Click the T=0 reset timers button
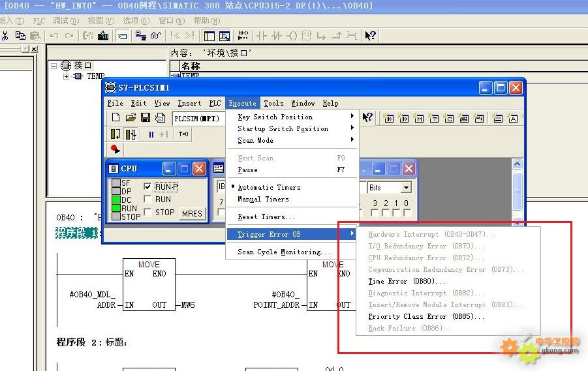The image size is (588, 371). 183,134
